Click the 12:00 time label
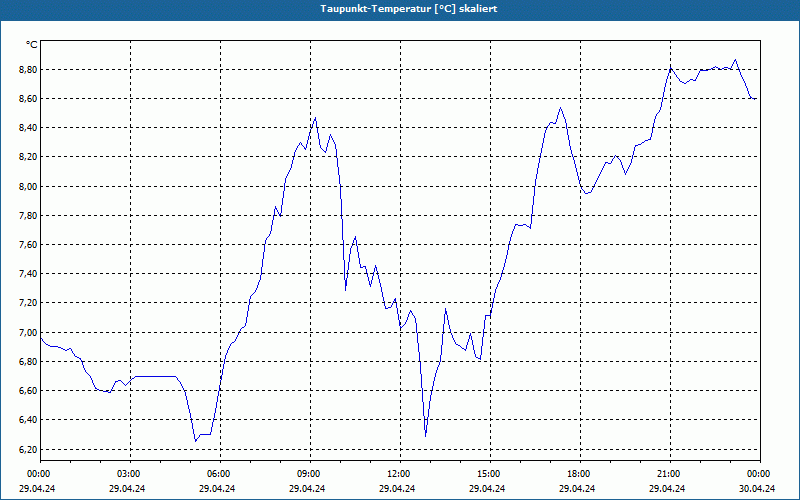This screenshot has height=500, width=800. (400, 474)
